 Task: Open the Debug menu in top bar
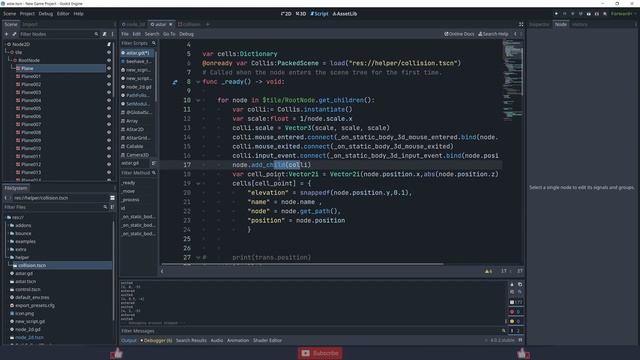coord(46,14)
